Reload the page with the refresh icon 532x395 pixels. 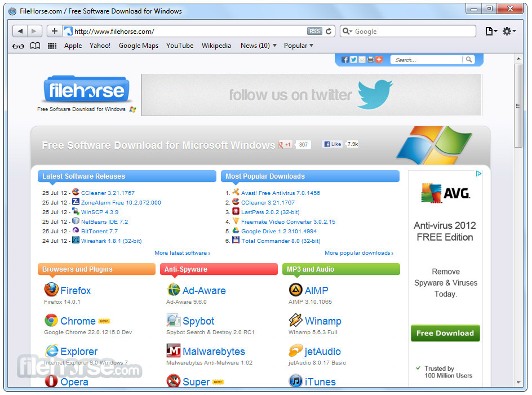tap(329, 31)
